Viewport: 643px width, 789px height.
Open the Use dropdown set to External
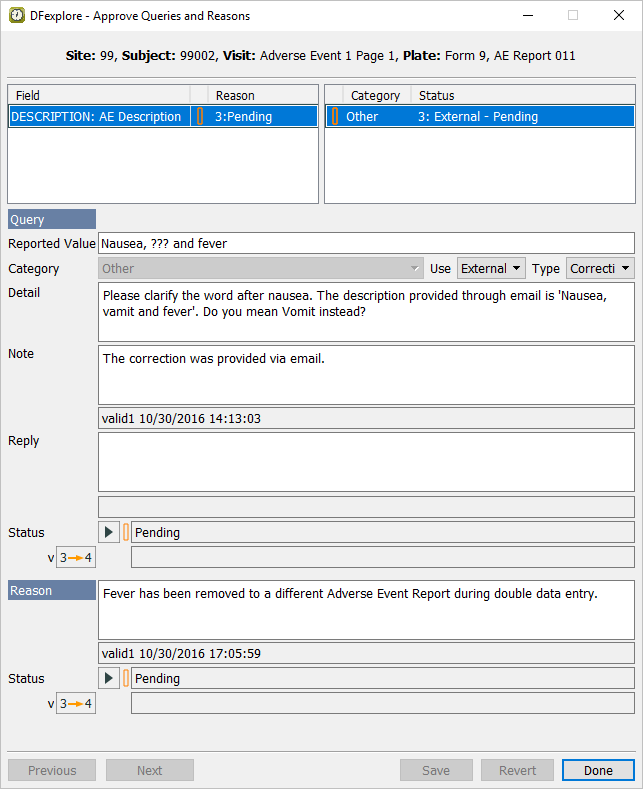pos(491,268)
